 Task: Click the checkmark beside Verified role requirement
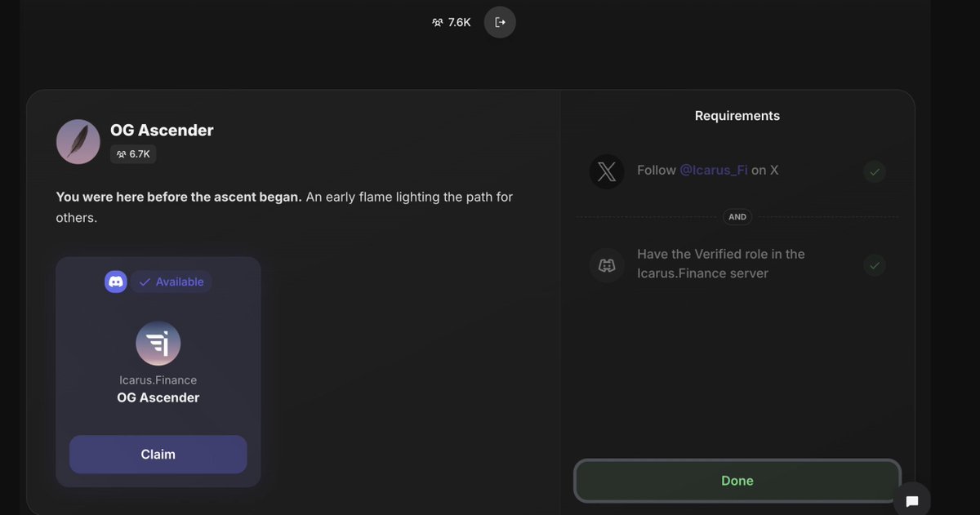(875, 265)
